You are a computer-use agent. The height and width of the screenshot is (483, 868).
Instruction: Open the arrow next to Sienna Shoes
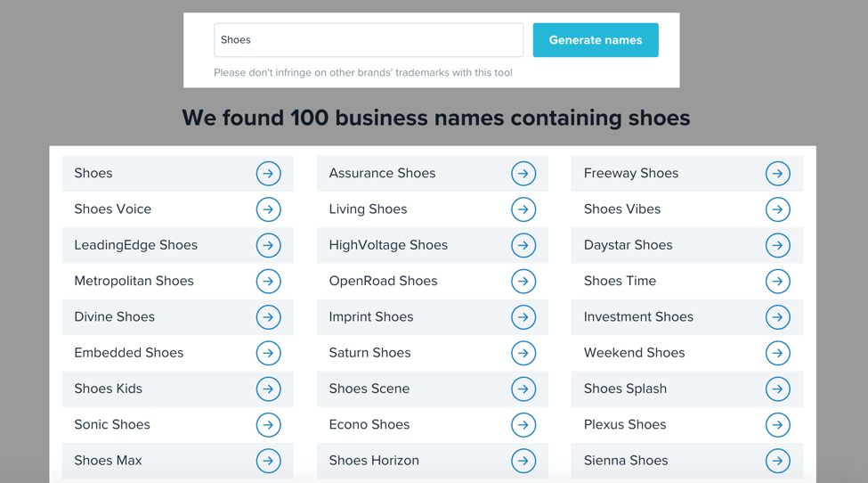(x=778, y=461)
